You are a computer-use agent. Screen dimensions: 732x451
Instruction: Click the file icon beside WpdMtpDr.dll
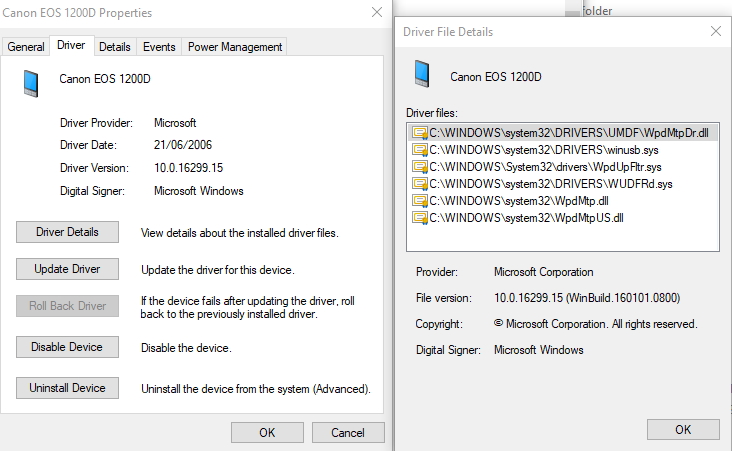pos(420,133)
